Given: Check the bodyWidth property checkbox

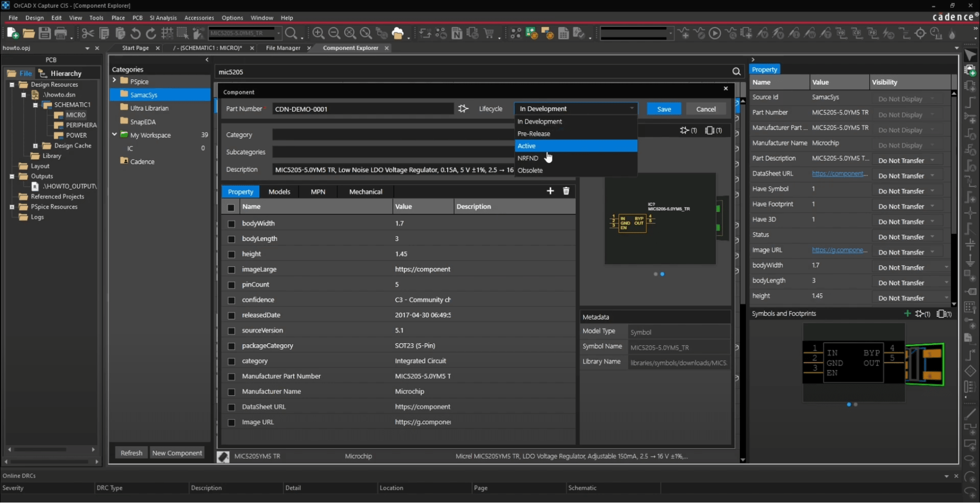Looking at the screenshot, I should [x=231, y=223].
